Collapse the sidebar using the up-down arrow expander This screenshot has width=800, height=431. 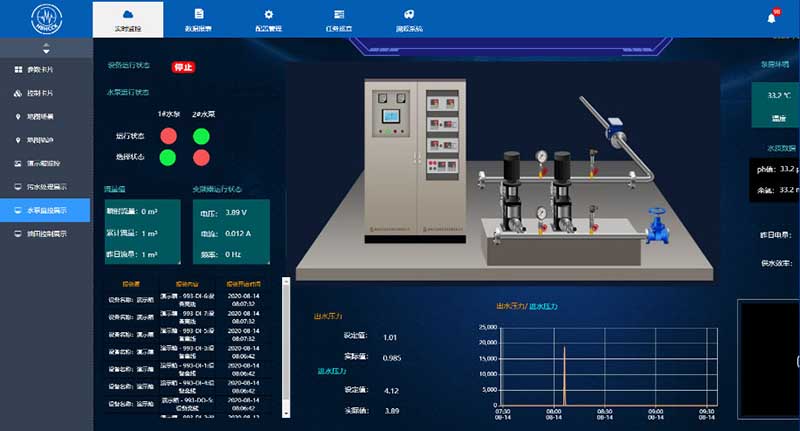(46, 48)
